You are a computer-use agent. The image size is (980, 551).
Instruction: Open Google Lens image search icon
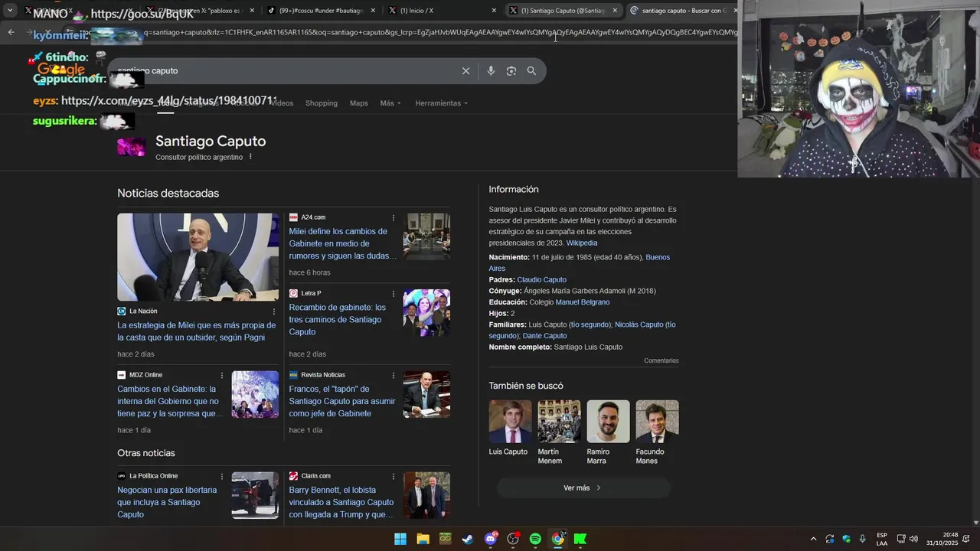point(511,71)
